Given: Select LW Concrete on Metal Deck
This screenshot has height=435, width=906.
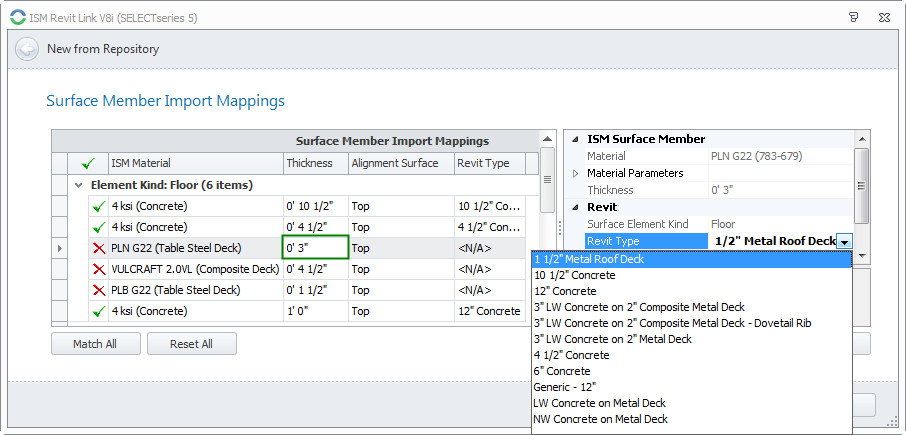Looking at the screenshot, I should pyautogui.click(x=691, y=403).
